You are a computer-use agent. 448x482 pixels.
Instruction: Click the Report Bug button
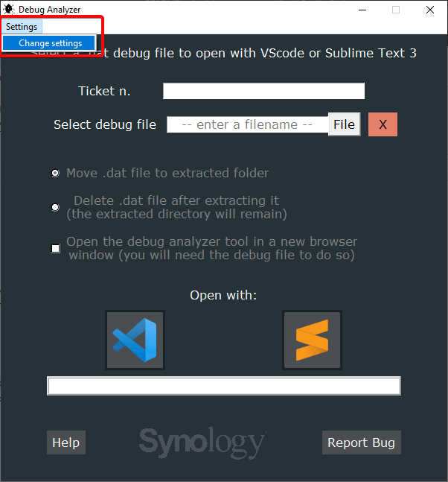pos(362,443)
